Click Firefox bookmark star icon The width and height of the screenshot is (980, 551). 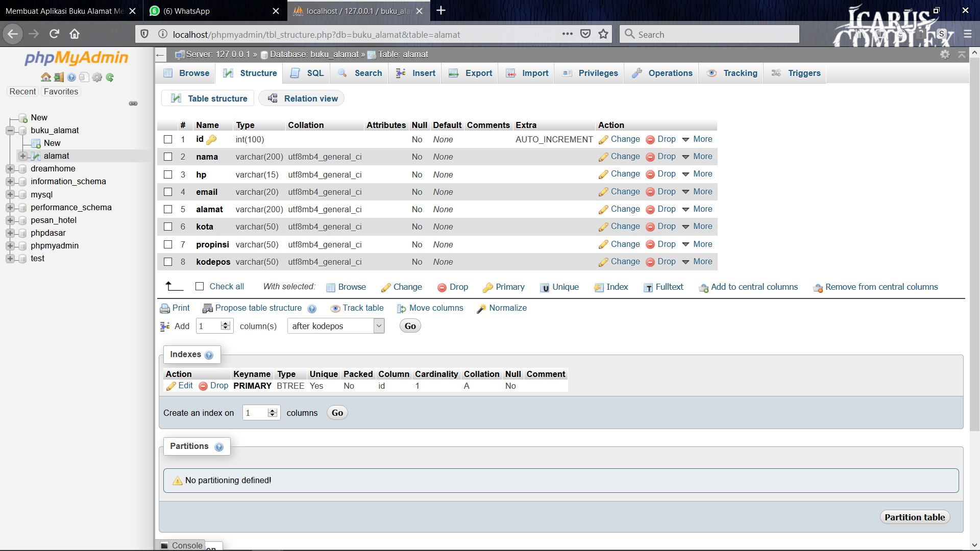coord(603,34)
